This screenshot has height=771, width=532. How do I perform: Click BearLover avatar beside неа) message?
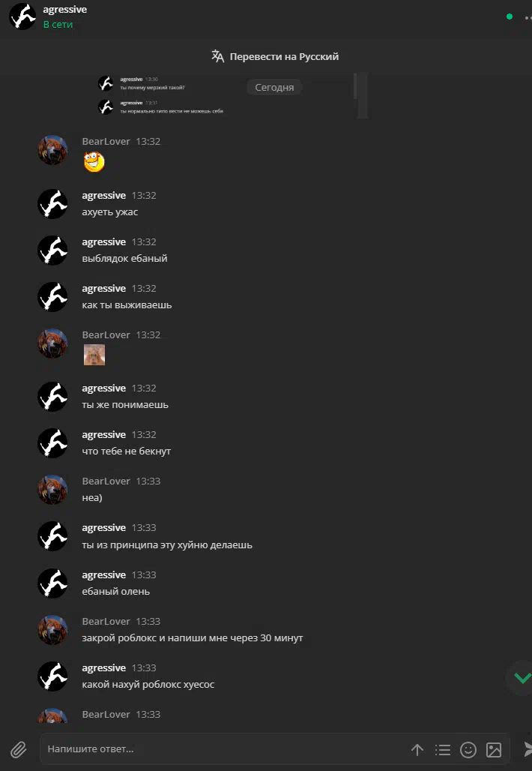click(52, 489)
